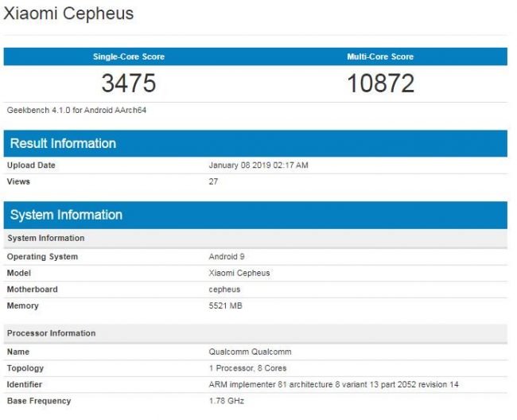Click the Xiaomi Cepheus page title

point(68,14)
